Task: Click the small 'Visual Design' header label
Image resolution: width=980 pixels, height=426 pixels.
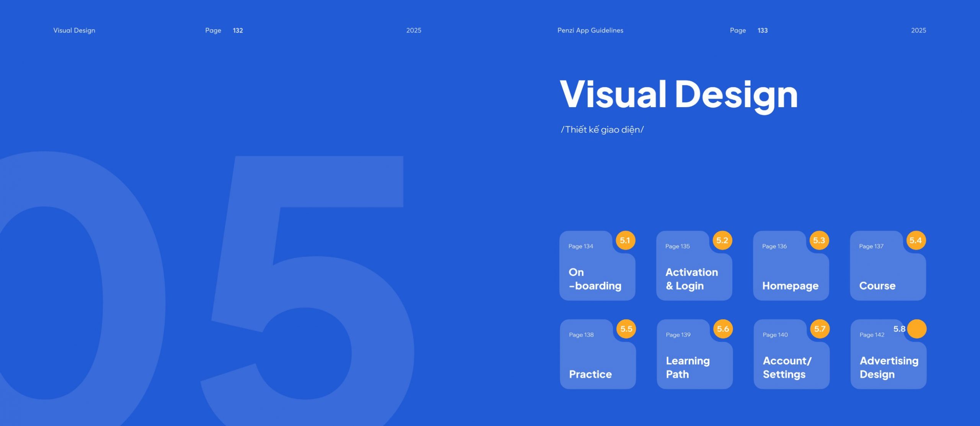Action: click(74, 30)
